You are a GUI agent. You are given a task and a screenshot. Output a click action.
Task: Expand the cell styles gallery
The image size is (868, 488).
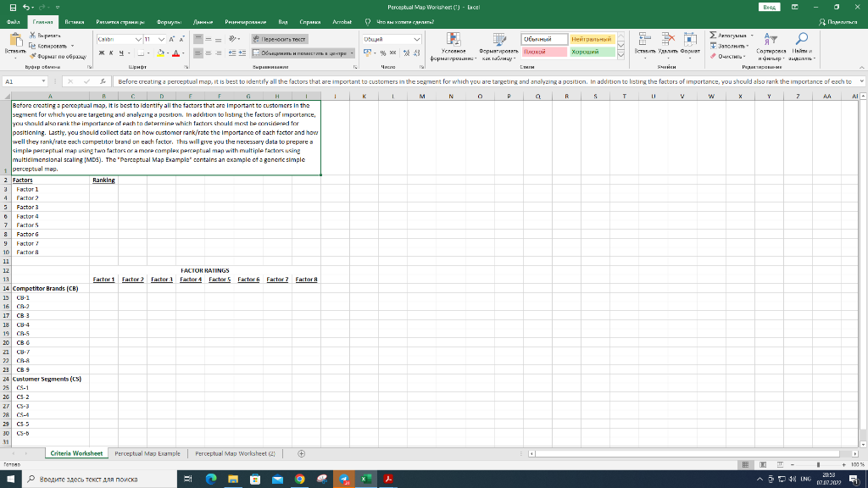tap(621, 55)
